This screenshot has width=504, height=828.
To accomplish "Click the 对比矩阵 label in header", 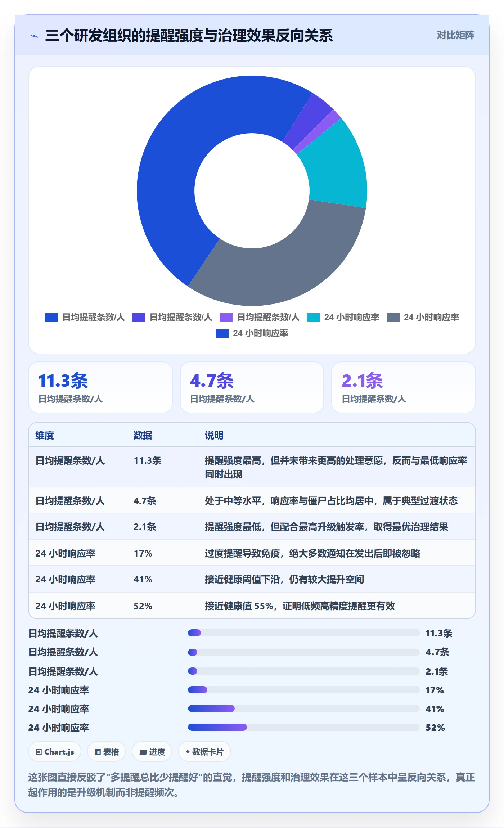I will 455,35.
